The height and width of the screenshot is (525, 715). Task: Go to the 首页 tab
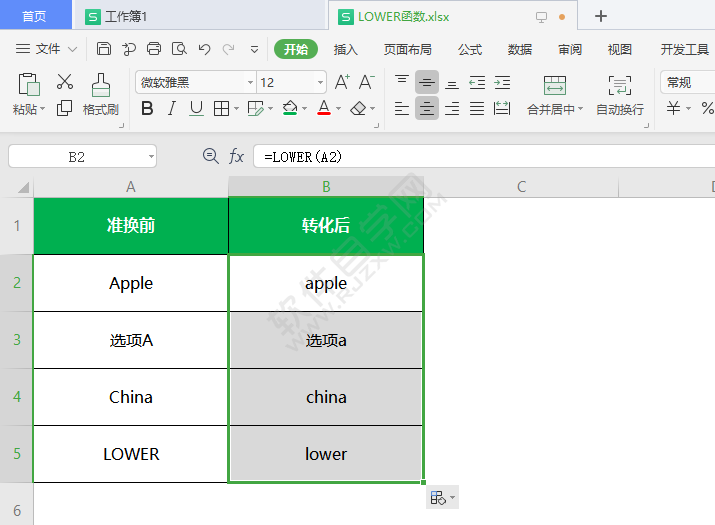(35, 16)
